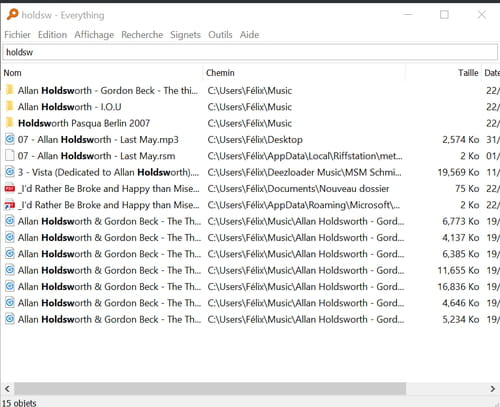The height and width of the screenshot is (407, 500).
Task: Click the Deezloader Music\MSM Schmi... path cell
Action: coord(304,172)
